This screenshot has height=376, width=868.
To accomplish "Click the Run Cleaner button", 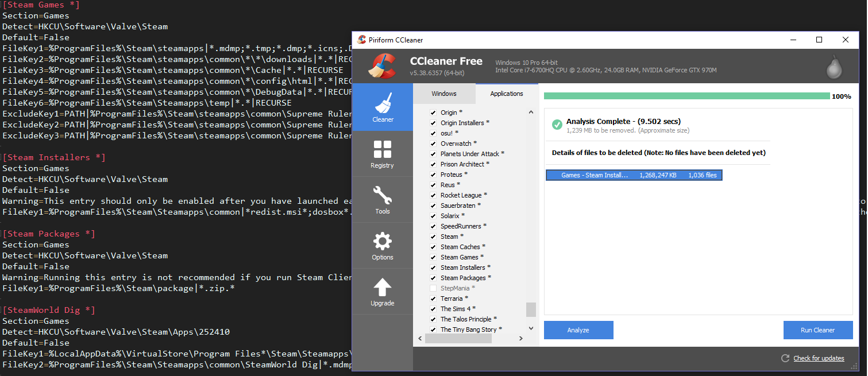I will coord(817,330).
